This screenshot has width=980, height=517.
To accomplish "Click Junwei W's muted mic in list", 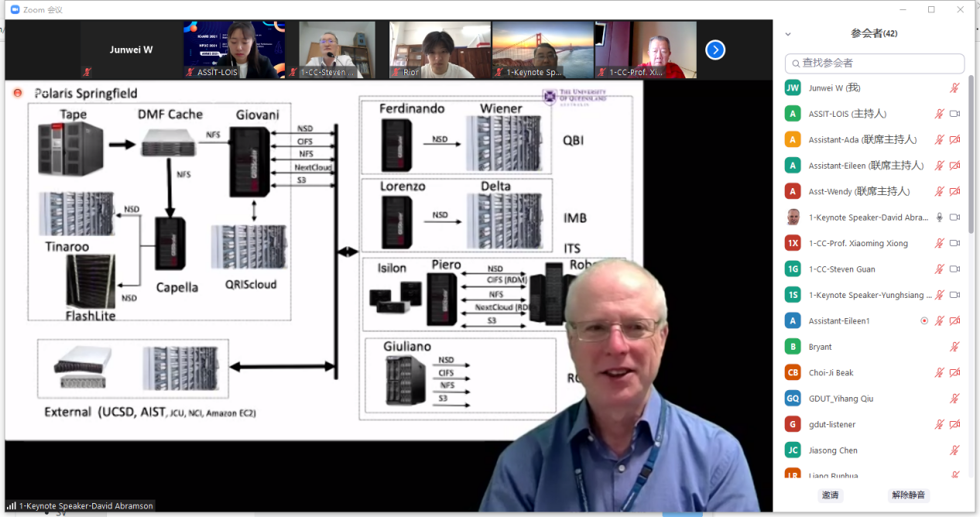I will (954, 88).
